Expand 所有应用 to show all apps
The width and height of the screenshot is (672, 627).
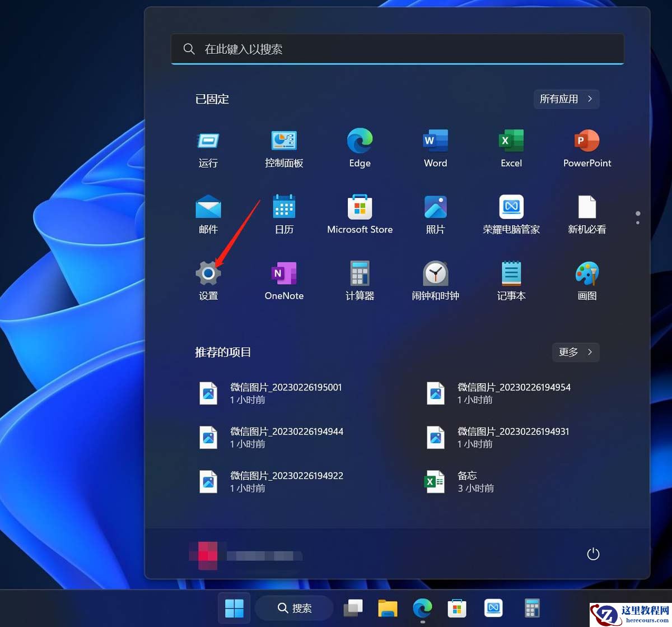(x=566, y=99)
